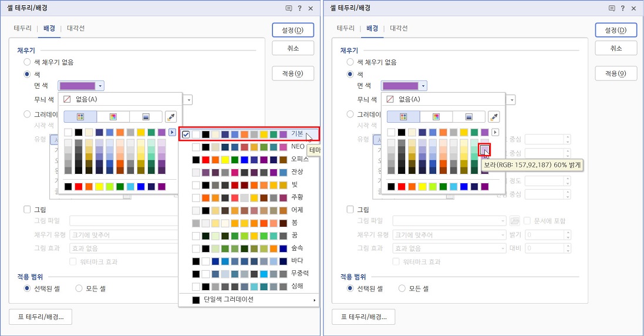Choose 바다 theme in color theme list
The image size is (644, 336).
click(x=249, y=261)
